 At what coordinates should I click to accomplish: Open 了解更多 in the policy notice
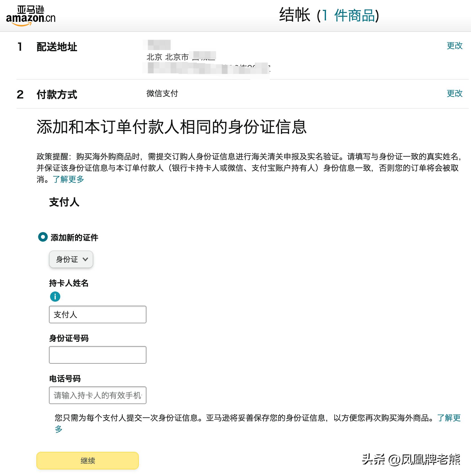point(68,179)
